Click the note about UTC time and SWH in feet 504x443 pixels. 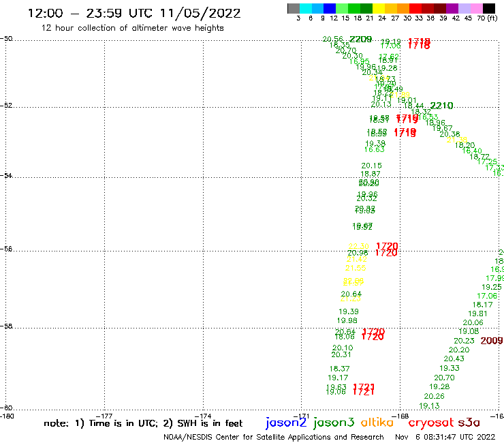pyautogui.click(x=143, y=423)
